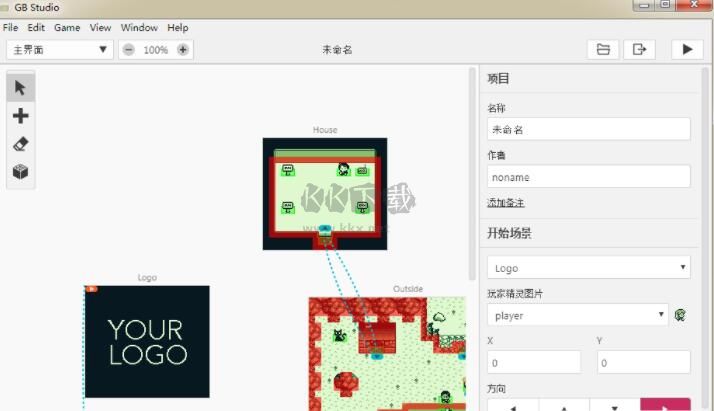The image size is (714, 411).
Task: Click the sidebar vertical scrollbar
Action: (x=705, y=238)
